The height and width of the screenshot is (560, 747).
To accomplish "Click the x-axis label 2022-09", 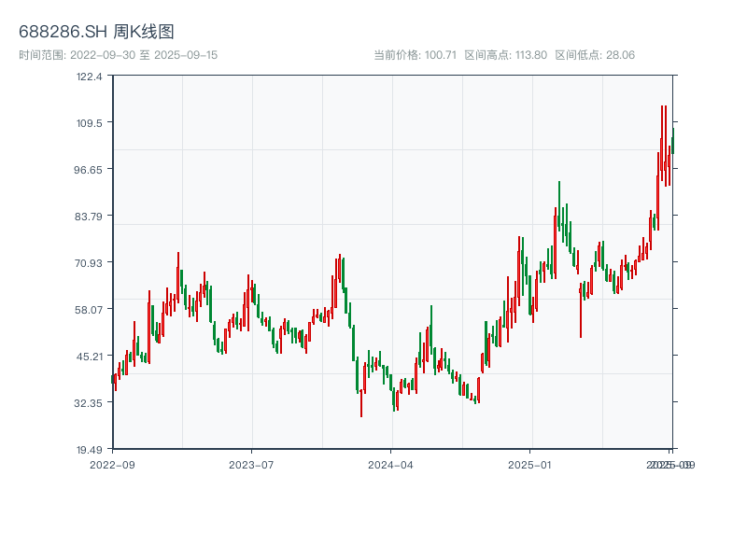I will click(x=112, y=465).
